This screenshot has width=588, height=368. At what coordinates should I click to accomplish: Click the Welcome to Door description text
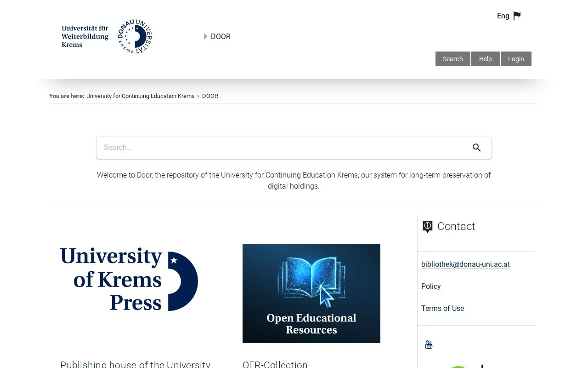[294, 181]
